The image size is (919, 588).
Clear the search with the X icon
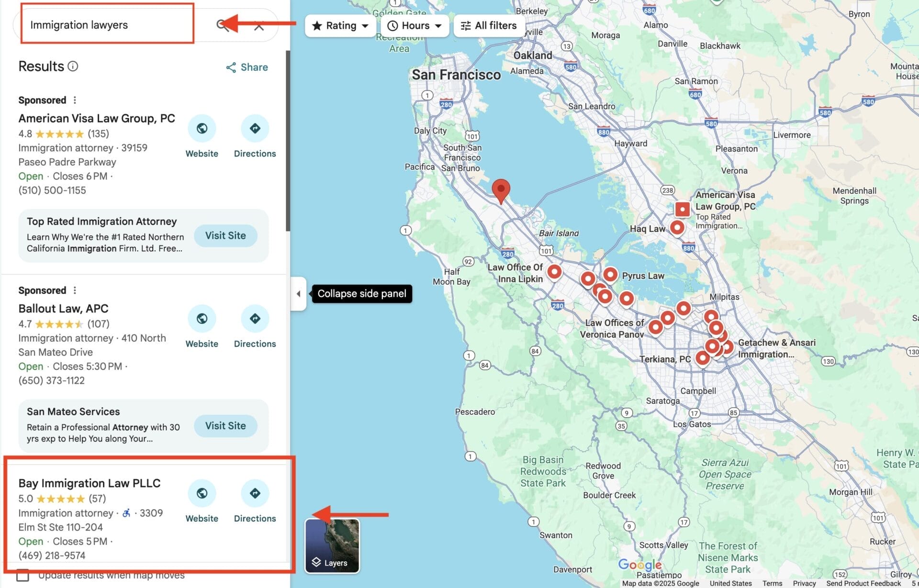pos(259,26)
